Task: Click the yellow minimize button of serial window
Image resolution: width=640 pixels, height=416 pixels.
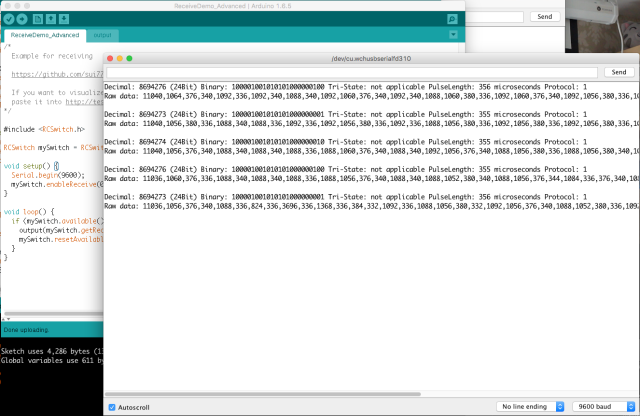Action: click(120, 58)
